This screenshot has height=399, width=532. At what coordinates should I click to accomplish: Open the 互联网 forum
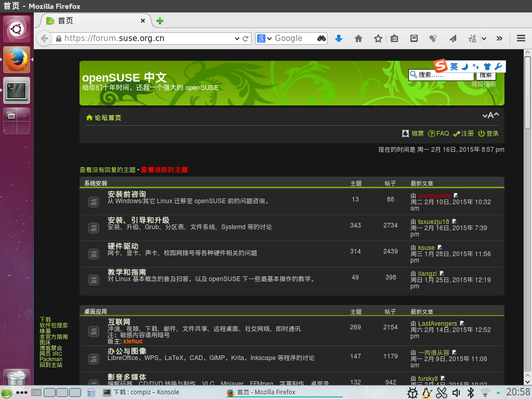tap(119, 322)
